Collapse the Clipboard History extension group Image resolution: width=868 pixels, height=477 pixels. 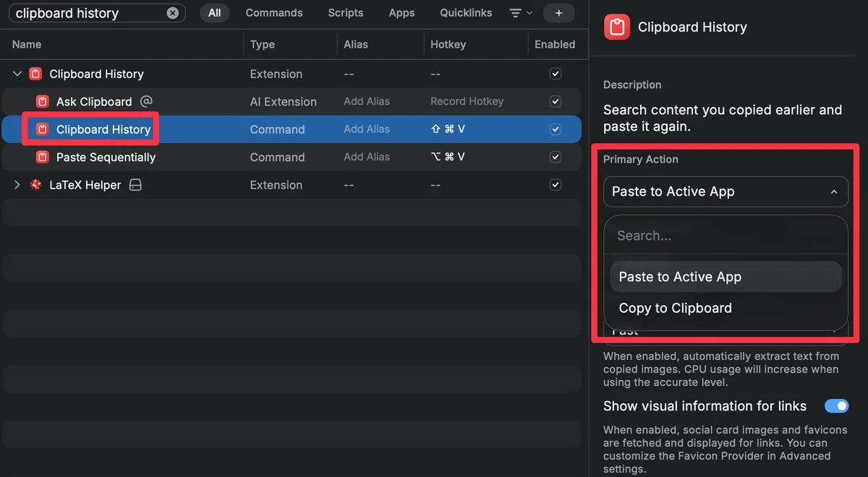(x=17, y=74)
